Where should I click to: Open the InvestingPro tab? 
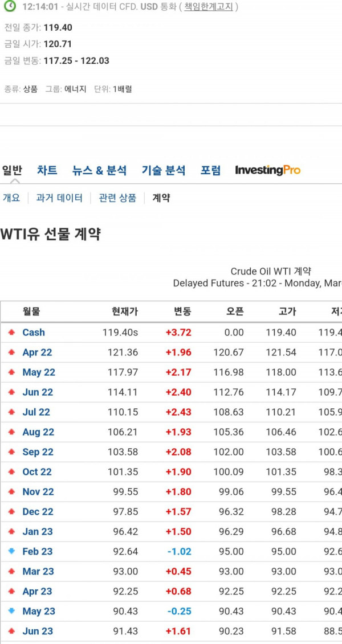point(267,170)
